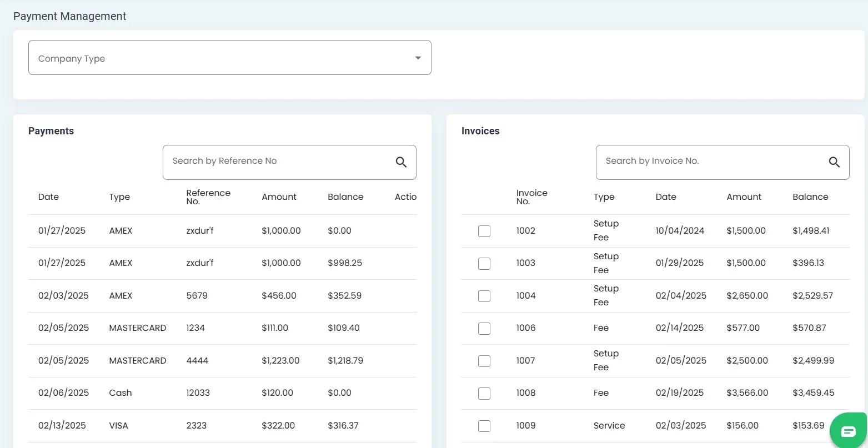Focus the Search by Reference No field

click(278, 162)
